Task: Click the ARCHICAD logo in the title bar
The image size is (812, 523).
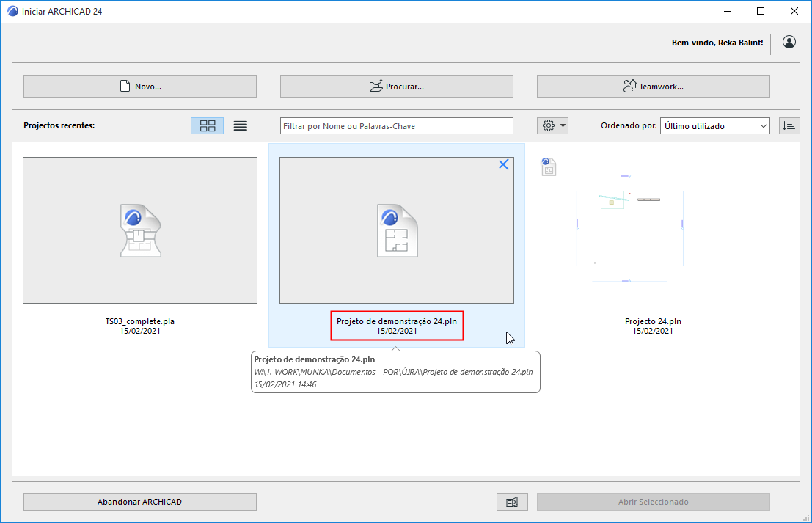Action: pyautogui.click(x=12, y=12)
